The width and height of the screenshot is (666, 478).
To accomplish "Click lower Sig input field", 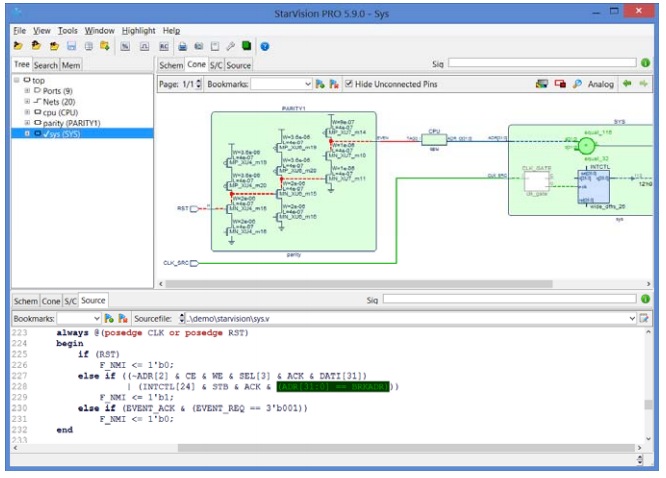I will point(509,299).
